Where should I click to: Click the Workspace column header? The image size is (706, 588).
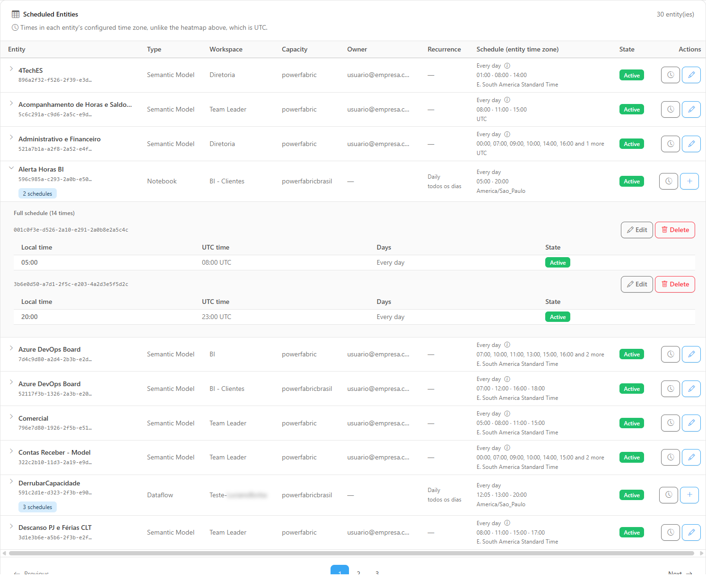tap(226, 49)
